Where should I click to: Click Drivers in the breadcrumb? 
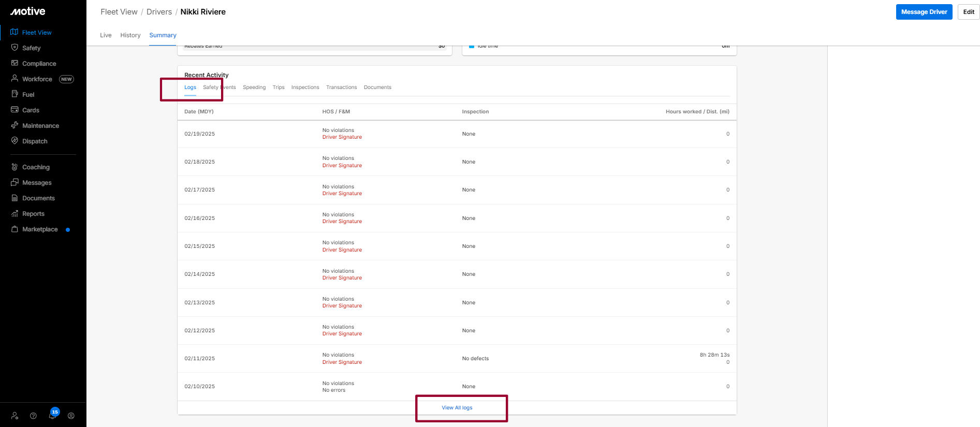click(x=159, y=12)
